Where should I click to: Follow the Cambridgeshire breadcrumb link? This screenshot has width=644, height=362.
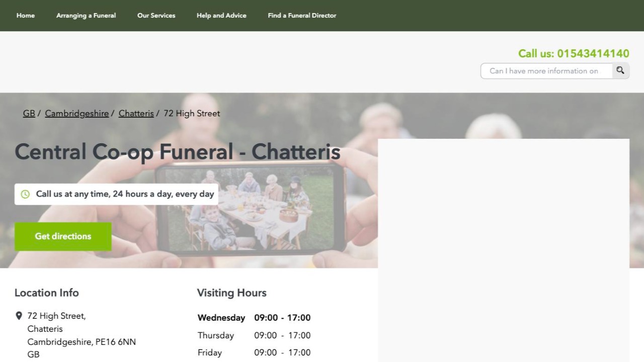point(77,114)
